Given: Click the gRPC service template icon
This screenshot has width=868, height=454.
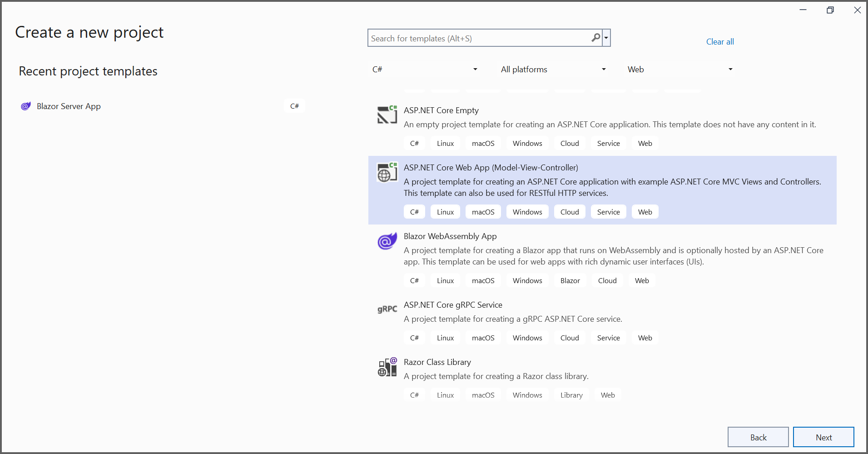Looking at the screenshot, I should pos(387,309).
